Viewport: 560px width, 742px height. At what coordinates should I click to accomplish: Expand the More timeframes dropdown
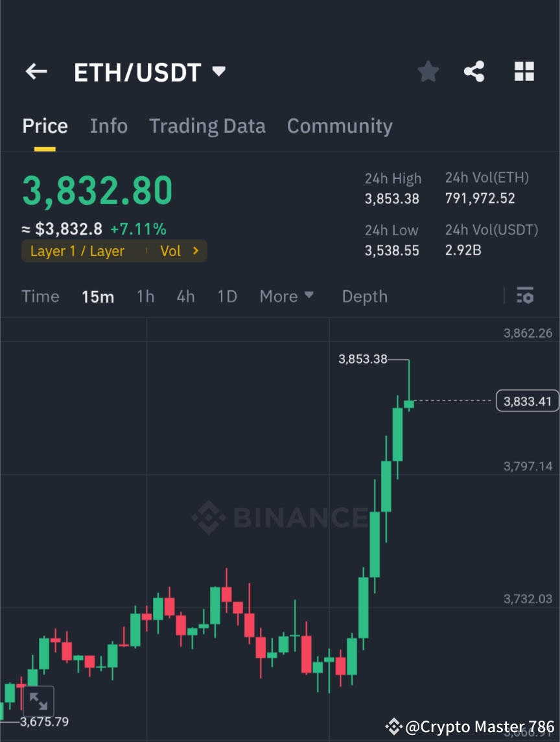(x=286, y=296)
